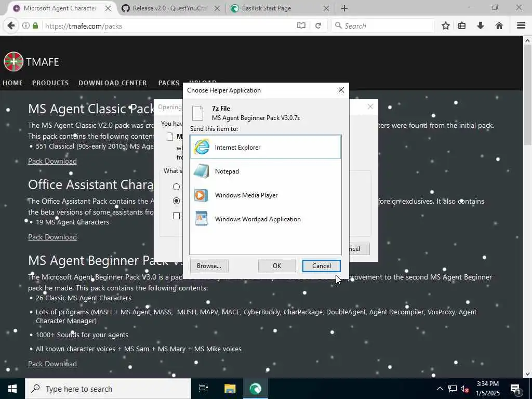Image resolution: width=532 pixels, height=399 pixels.
Task: Pack Download link under MS Agent Classic Pack
Action: (52, 161)
